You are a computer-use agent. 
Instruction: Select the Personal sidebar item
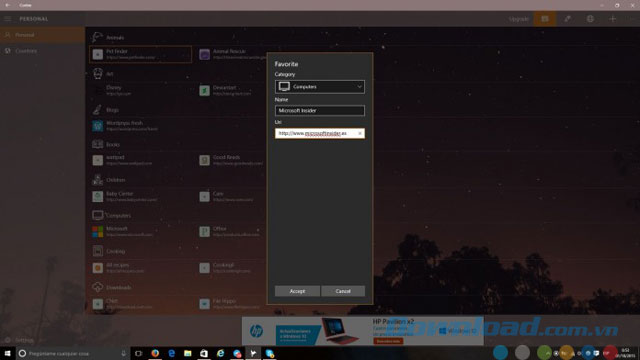[42, 35]
